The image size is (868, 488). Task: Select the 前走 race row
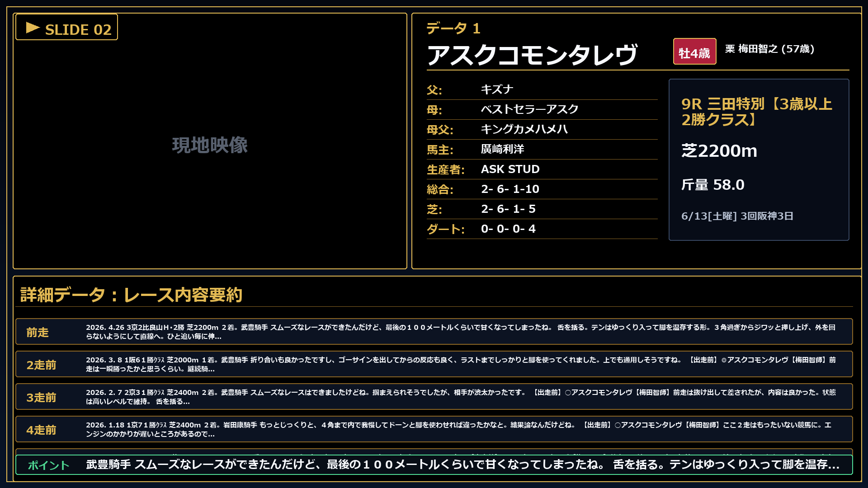tap(434, 332)
